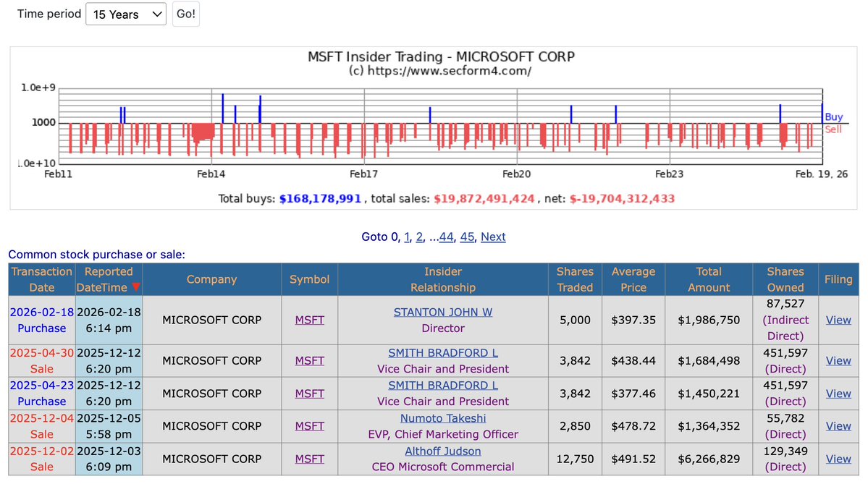View the filing for Stanton's purchase

pos(838,320)
